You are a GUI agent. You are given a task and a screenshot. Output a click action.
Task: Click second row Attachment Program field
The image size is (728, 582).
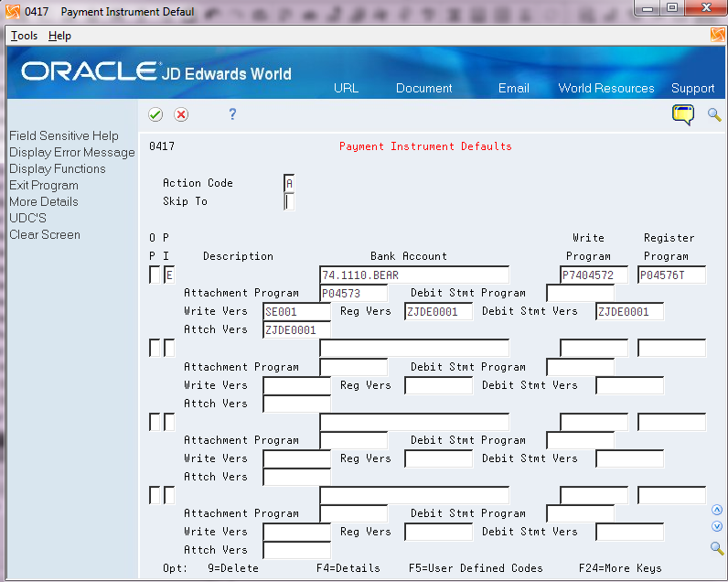click(354, 367)
